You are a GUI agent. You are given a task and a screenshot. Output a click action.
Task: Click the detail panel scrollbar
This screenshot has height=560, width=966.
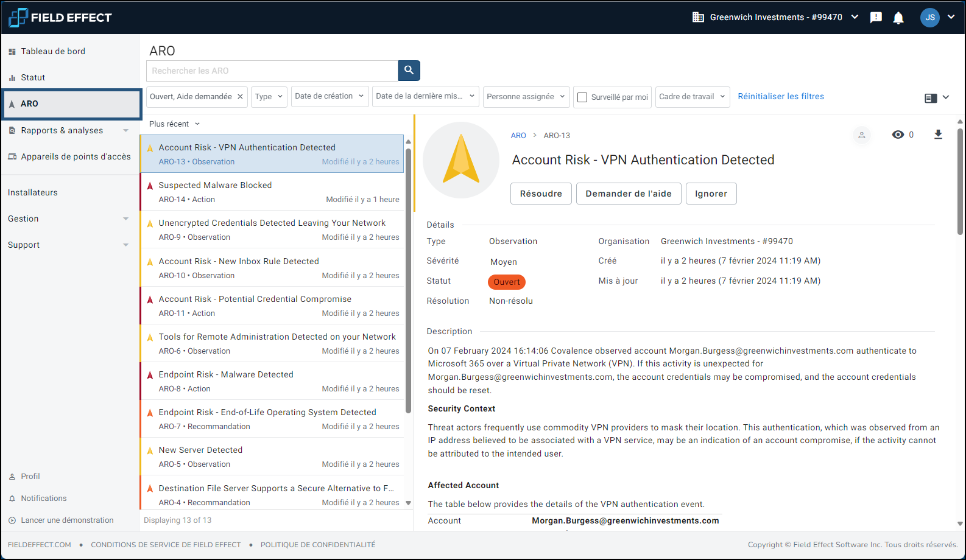click(960, 181)
